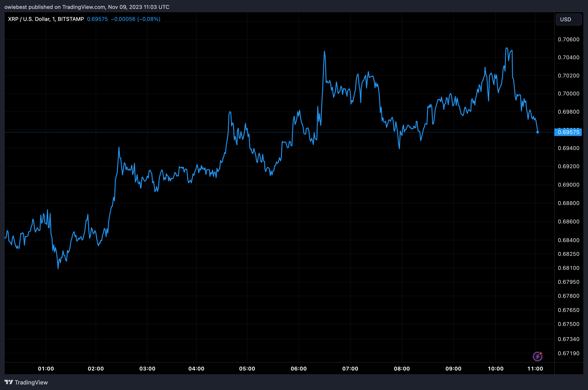Click the 03:00 time axis label
Image resolution: width=588 pixels, height=390 pixels.
click(147, 369)
